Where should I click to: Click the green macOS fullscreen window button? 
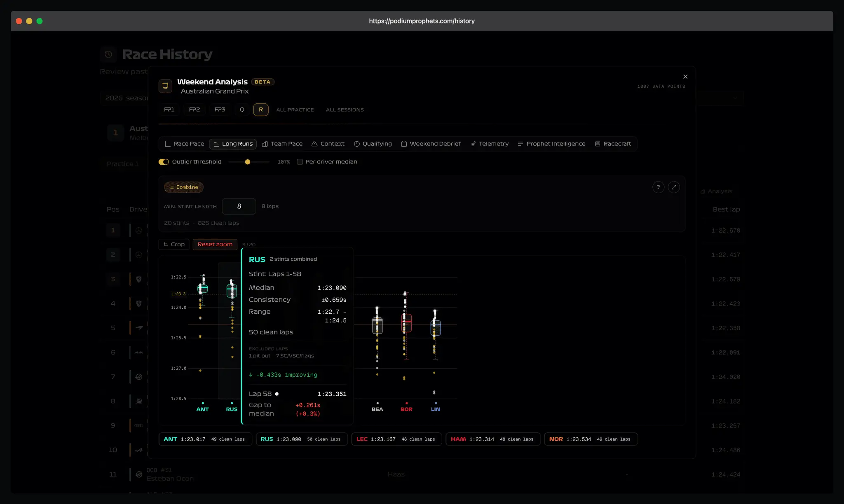point(40,21)
